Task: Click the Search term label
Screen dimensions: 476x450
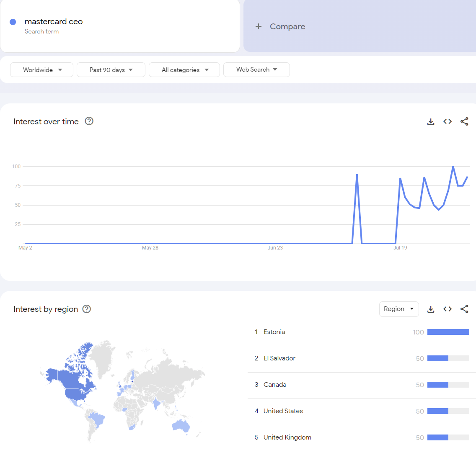Action: coord(41,31)
